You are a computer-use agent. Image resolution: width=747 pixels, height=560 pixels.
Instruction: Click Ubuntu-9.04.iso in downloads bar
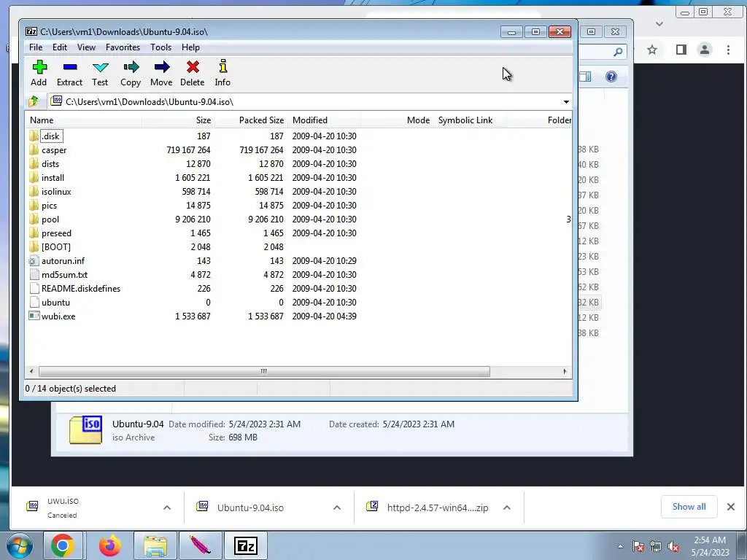click(250, 507)
